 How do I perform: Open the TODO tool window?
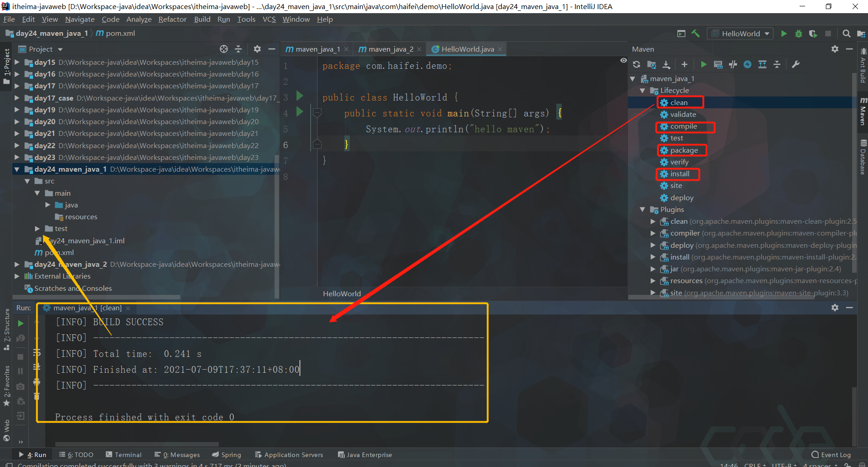point(76,455)
